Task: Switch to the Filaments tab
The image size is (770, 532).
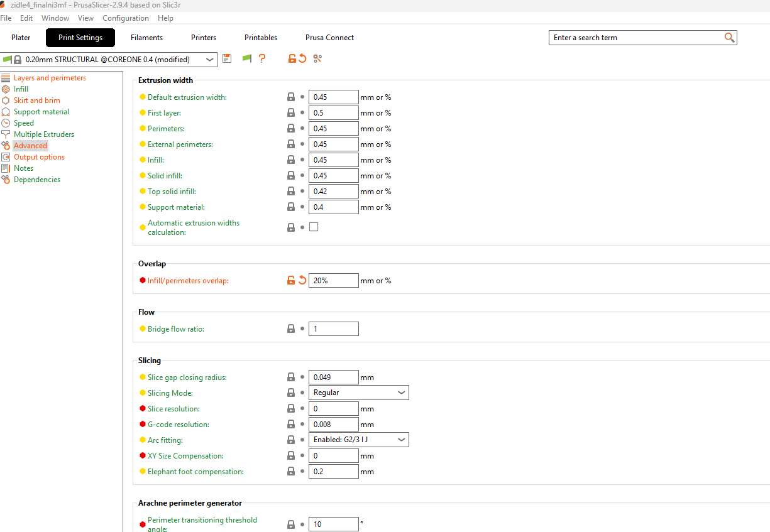Action: (146, 38)
